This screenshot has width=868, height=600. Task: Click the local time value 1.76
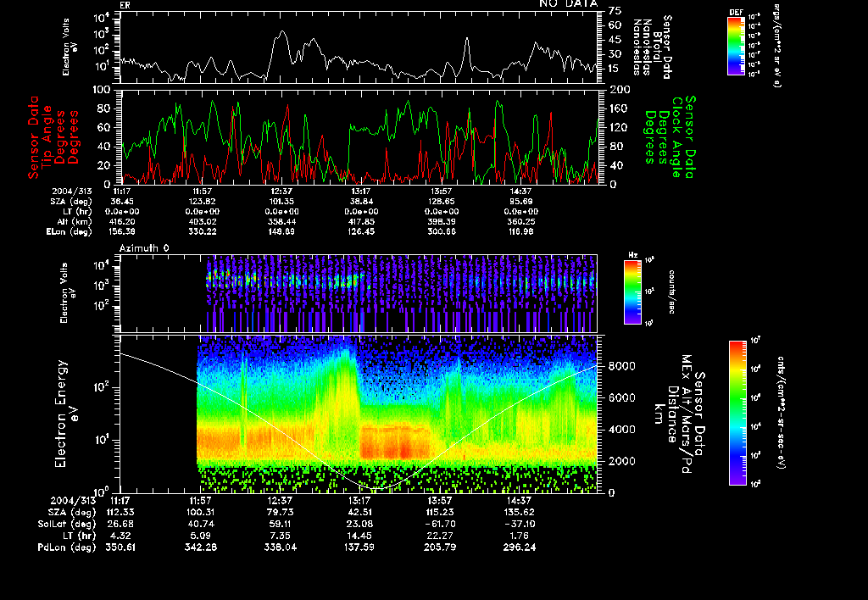520,536
